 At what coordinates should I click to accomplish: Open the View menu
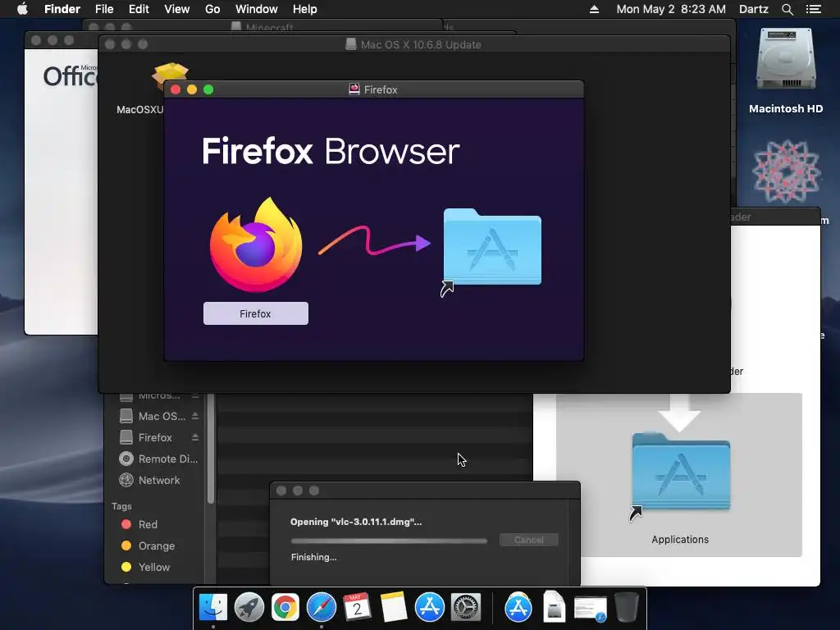[177, 9]
